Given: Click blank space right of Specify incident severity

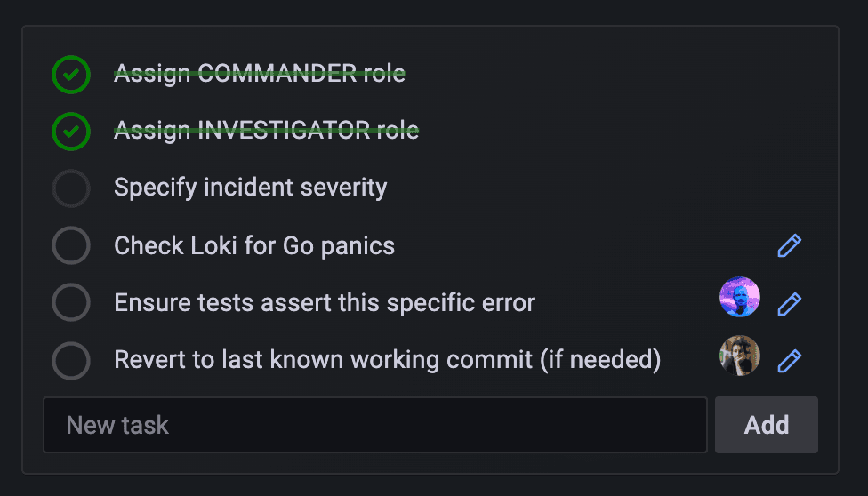Looking at the screenshot, I should coord(578,188).
